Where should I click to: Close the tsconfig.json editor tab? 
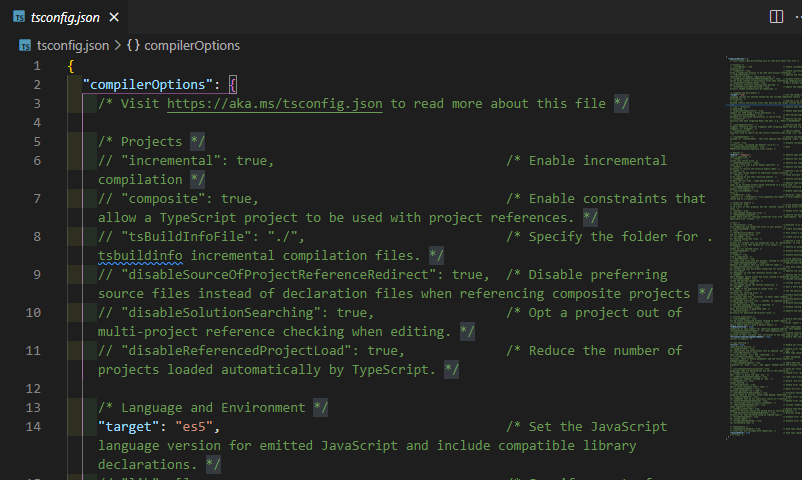coord(113,18)
